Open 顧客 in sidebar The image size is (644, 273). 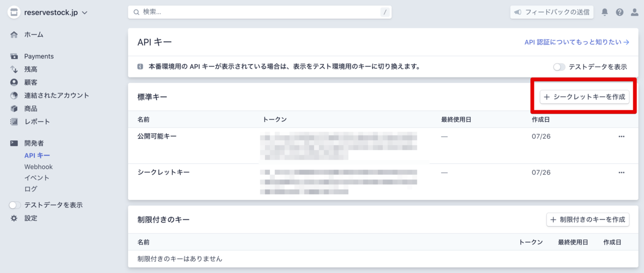click(x=31, y=82)
